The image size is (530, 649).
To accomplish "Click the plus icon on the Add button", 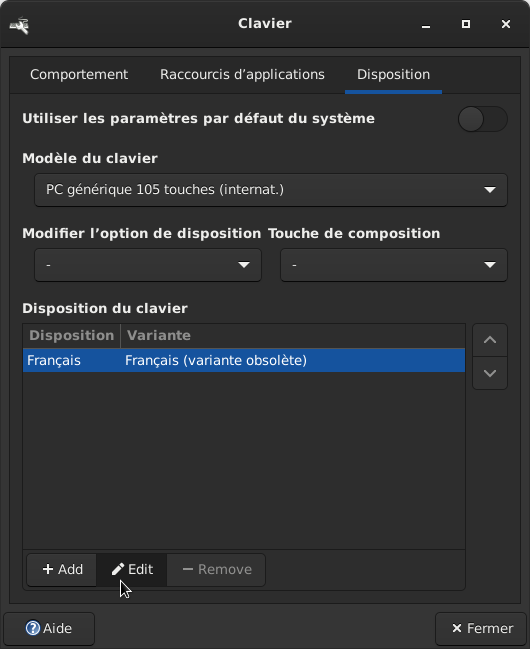I will click(48, 569).
